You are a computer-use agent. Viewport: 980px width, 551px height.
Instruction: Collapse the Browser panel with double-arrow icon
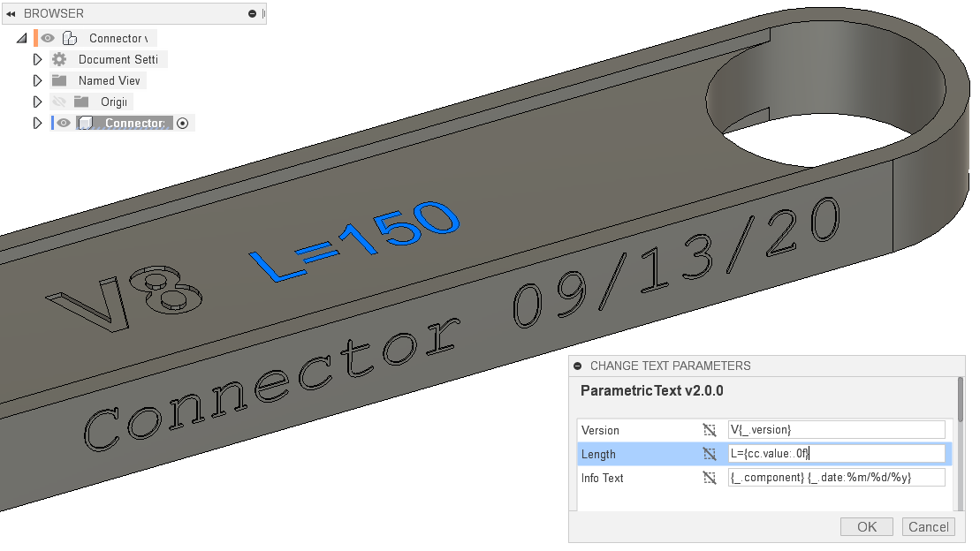pyautogui.click(x=11, y=14)
